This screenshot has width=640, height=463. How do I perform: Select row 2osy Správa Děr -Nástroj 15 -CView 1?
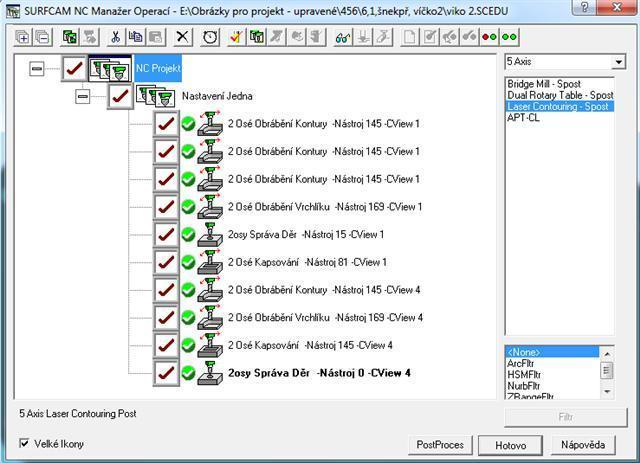click(306, 234)
